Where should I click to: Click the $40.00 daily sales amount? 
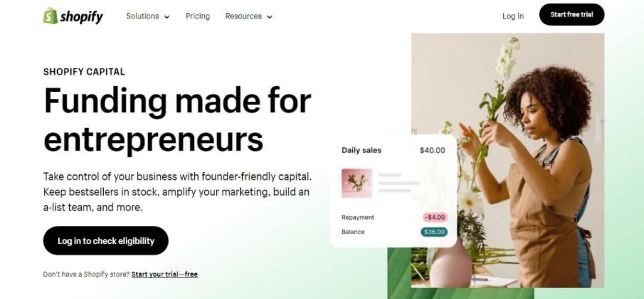(x=432, y=150)
